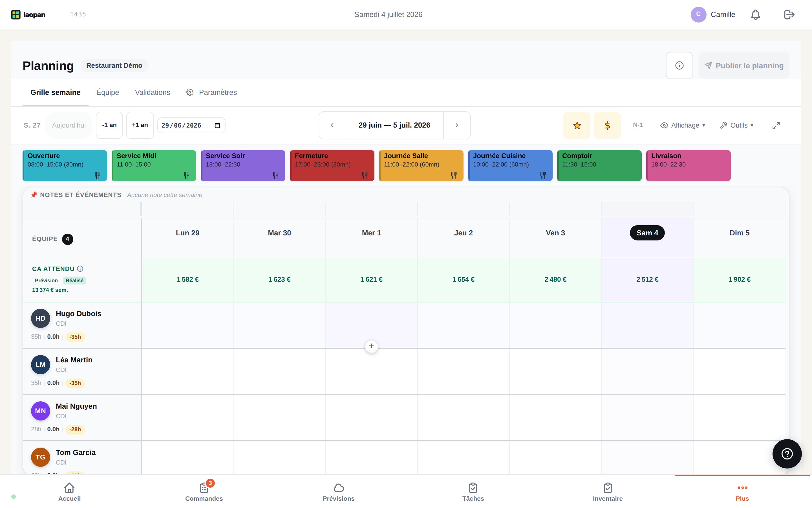Image resolution: width=812 pixels, height=508 pixels.
Task: Click Tom Garcia TG avatar
Action: [x=41, y=457]
